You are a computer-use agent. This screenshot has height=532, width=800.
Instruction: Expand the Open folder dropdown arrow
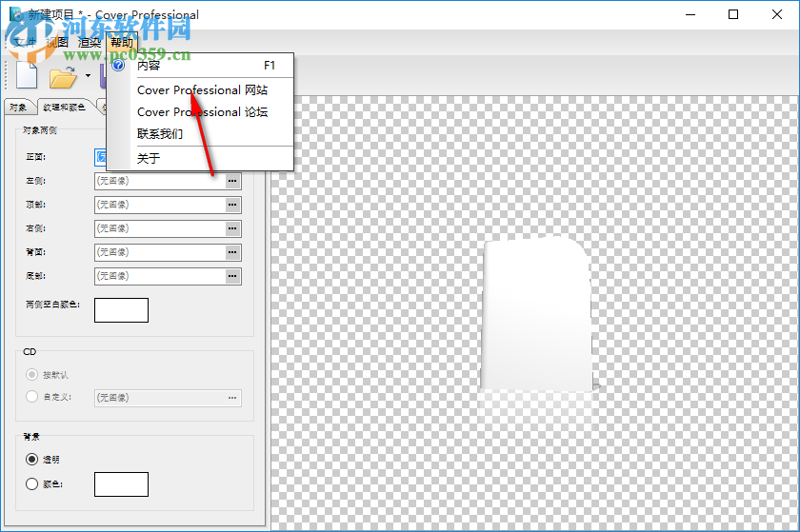pyautogui.click(x=88, y=76)
